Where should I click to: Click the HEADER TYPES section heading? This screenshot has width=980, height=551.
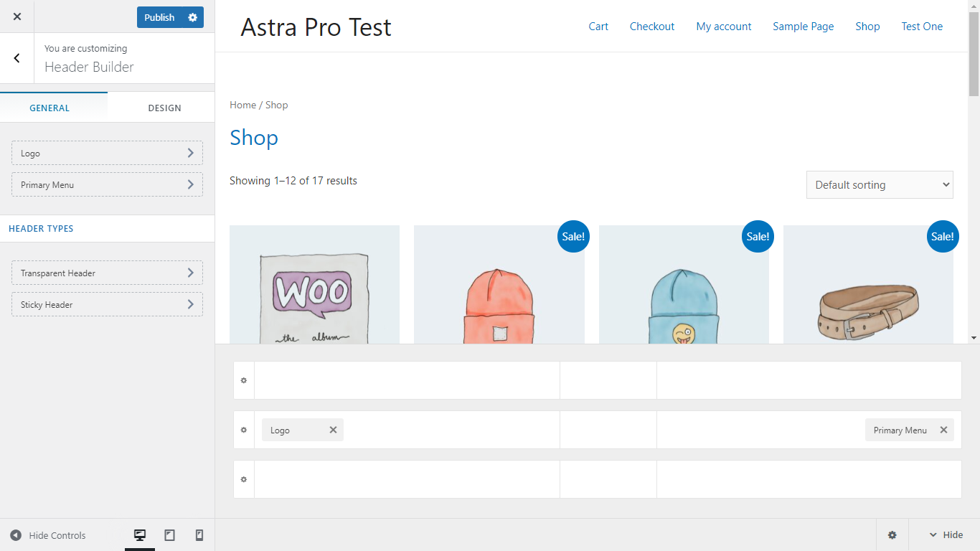[x=41, y=228]
